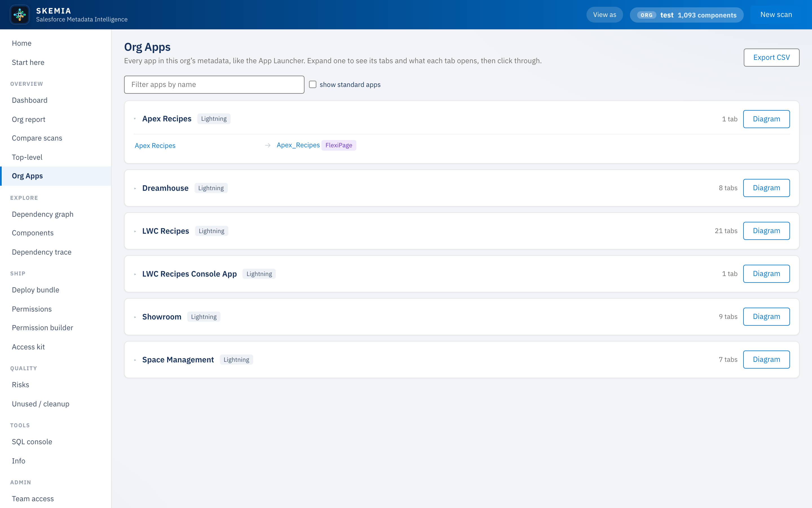Export the apps list as CSV

point(771,58)
